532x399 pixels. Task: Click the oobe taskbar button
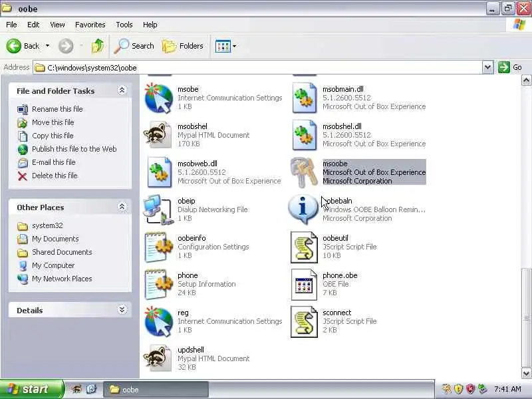click(156, 390)
